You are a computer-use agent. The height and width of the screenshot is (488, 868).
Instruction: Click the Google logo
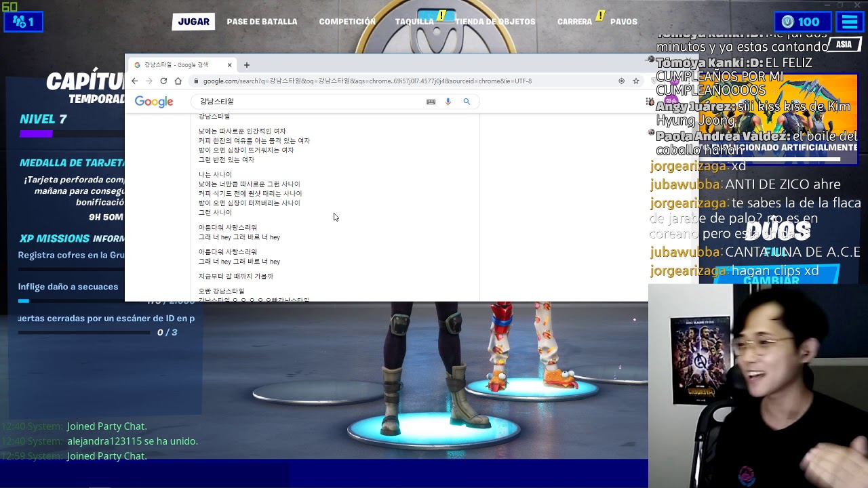pos(154,102)
